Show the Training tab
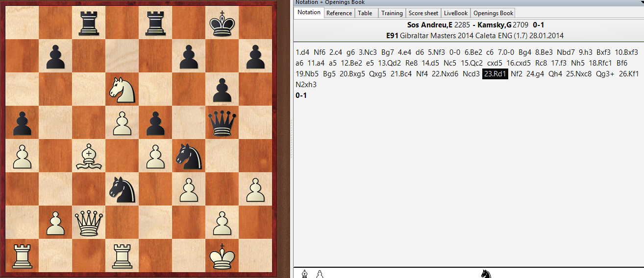The height and width of the screenshot is (278, 644). point(392,13)
